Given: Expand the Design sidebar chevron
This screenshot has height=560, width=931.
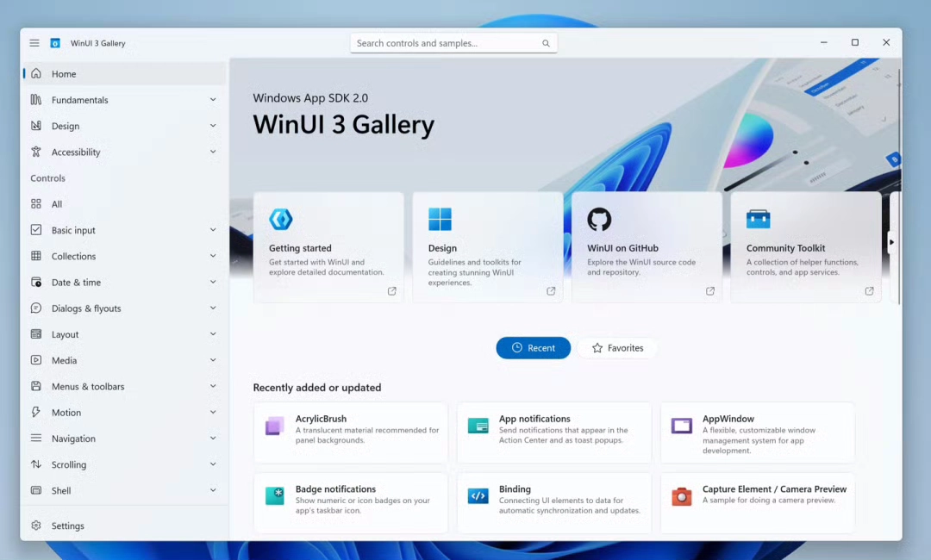Looking at the screenshot, I should click(x=213, y=126).
